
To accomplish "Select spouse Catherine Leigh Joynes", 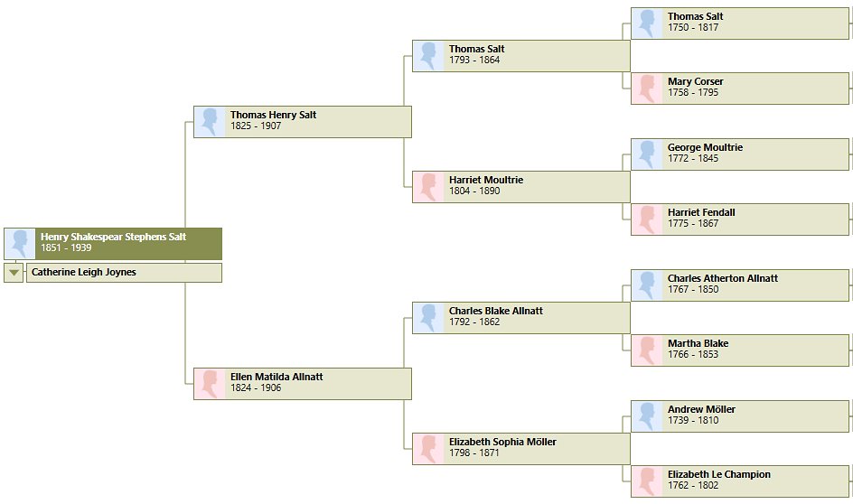I will pos(124,273).
